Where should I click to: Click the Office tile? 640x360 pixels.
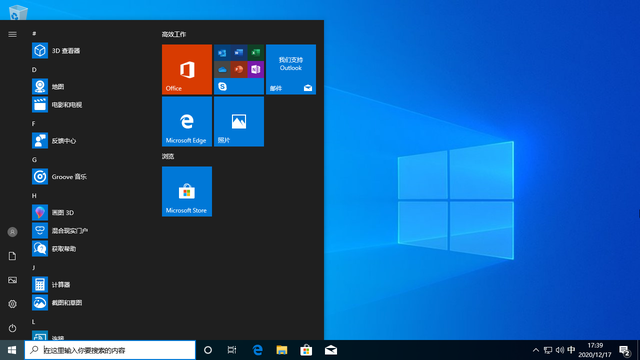(187, 69)
